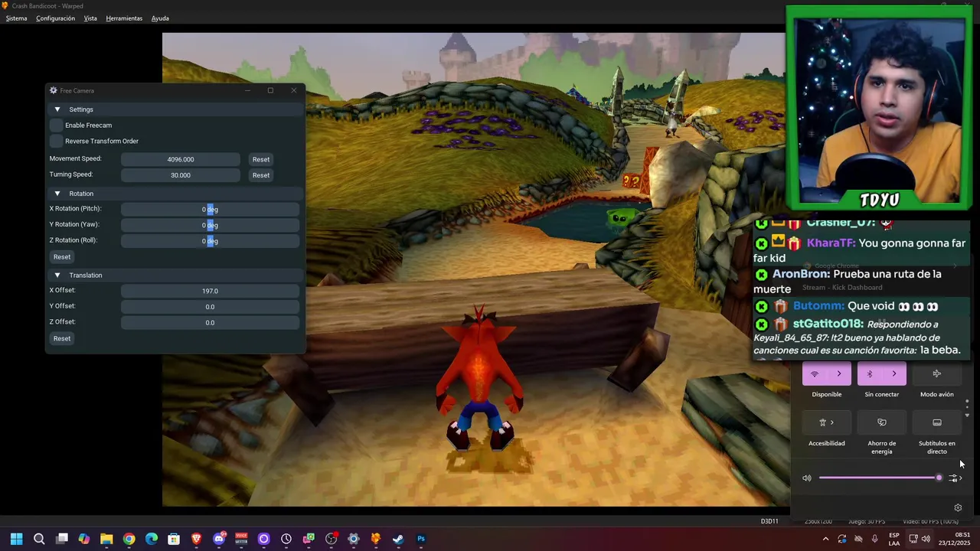Adjust the Y Rotation (Yaw) slider
This screenshot has height=551, width=980.
tap(210, 225)
